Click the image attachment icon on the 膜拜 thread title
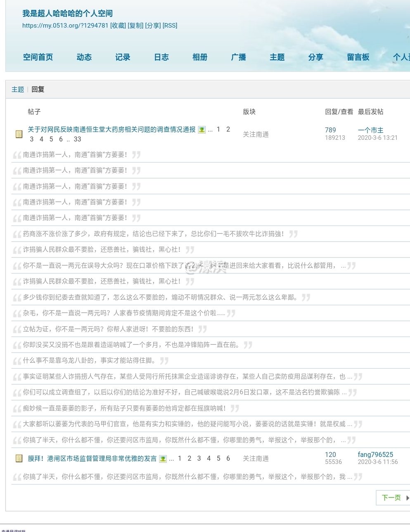This screenshot has width=410, height=532. point(164,458)
